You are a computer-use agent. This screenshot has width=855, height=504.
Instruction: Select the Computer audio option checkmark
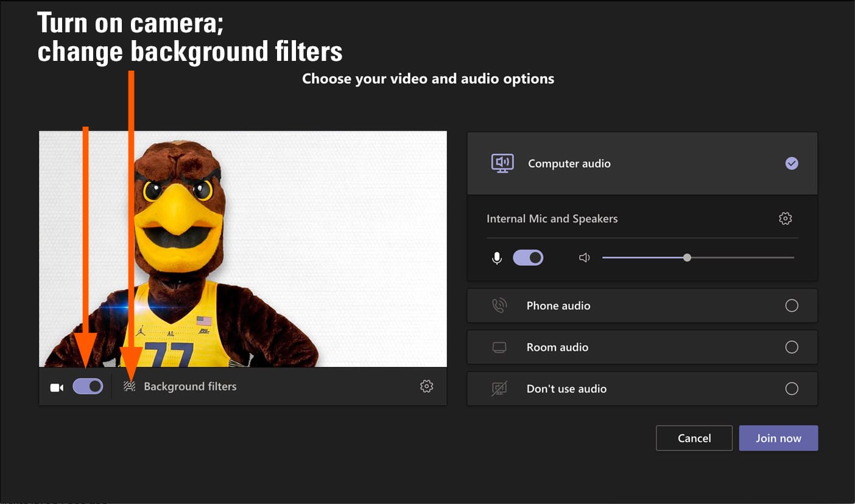(x=792, y=163)
